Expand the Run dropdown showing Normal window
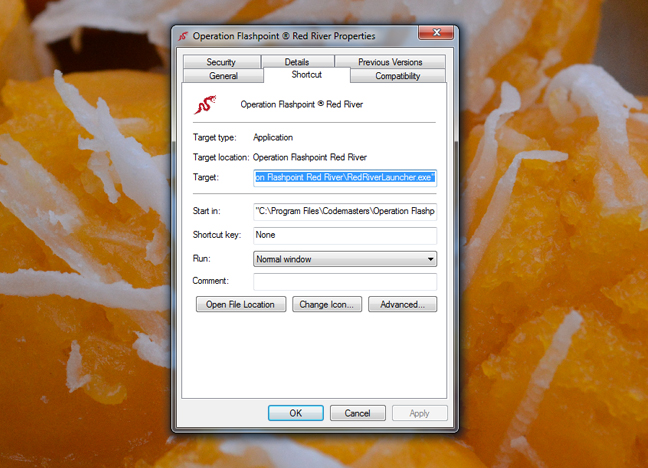This screenshot has height=468, width=648. coord(345,259)
